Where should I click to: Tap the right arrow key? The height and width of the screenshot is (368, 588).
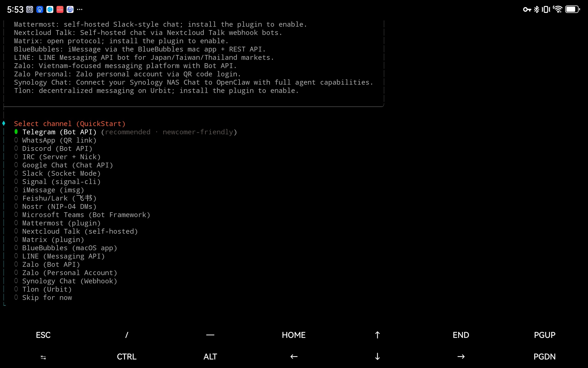click(x=461, y=356)
